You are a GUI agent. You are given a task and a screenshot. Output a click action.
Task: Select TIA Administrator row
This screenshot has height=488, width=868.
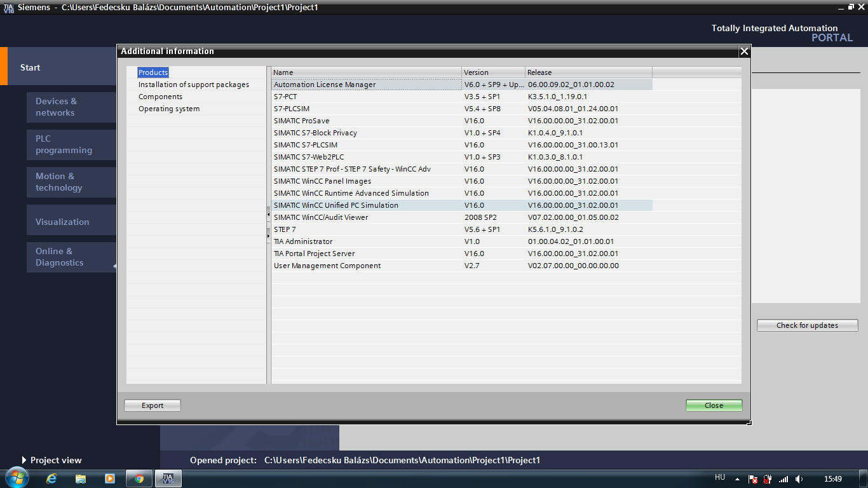(462, 241)
